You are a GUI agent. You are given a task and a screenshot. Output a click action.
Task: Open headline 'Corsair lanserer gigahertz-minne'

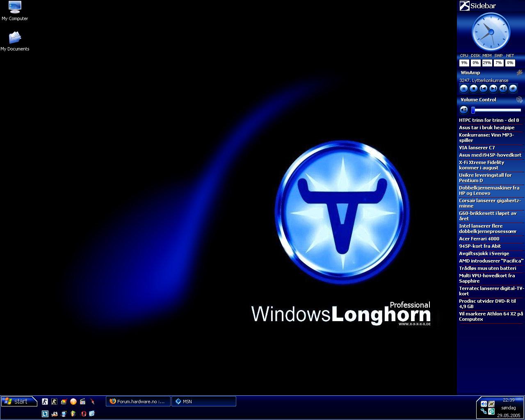coord(490,203)
